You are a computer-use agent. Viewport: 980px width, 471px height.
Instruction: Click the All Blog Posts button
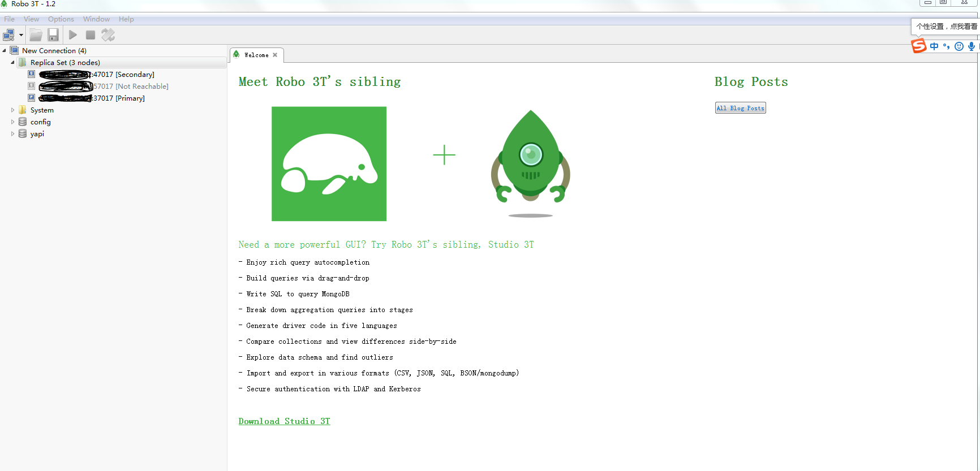pyautogui.click(x=741, y=108)
